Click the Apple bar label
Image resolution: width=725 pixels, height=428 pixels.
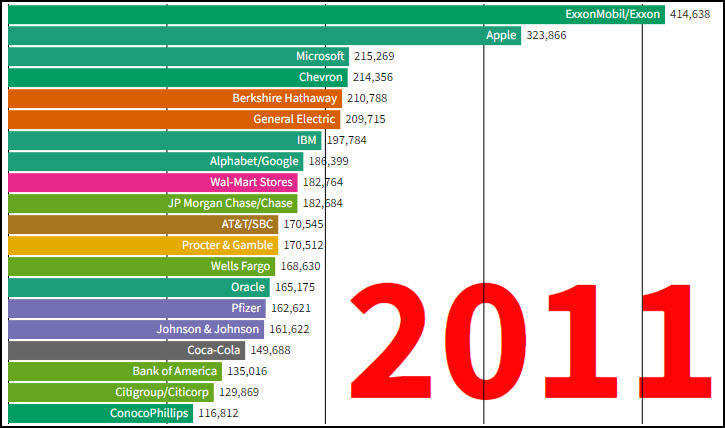coord(501,35)
